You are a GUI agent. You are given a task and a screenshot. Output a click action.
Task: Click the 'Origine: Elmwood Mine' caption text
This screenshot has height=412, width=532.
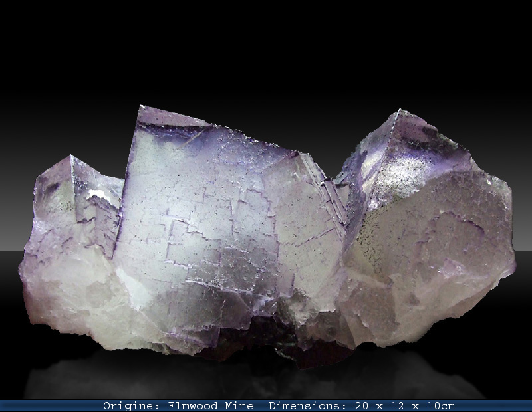coord(178,406)
